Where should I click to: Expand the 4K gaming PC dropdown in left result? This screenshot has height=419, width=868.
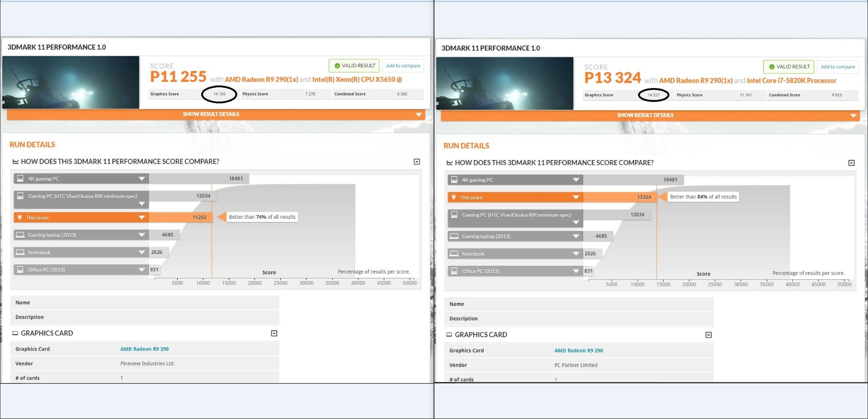tap(142, 179)
